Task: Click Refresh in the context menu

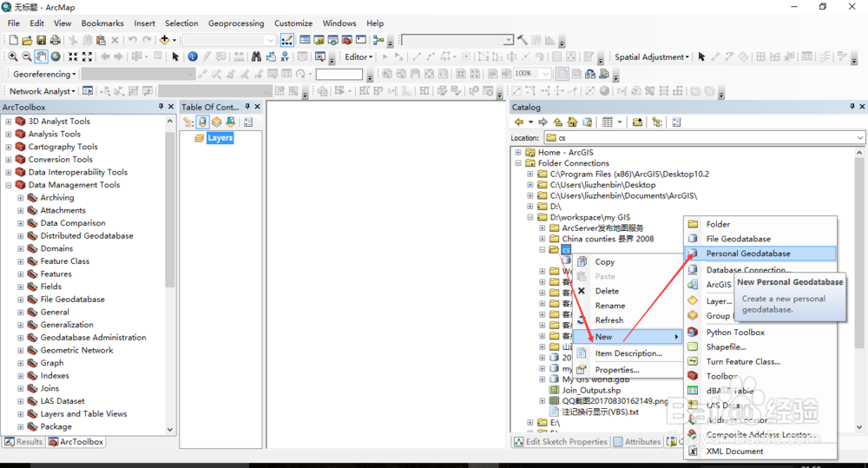Action: (628, 320)
